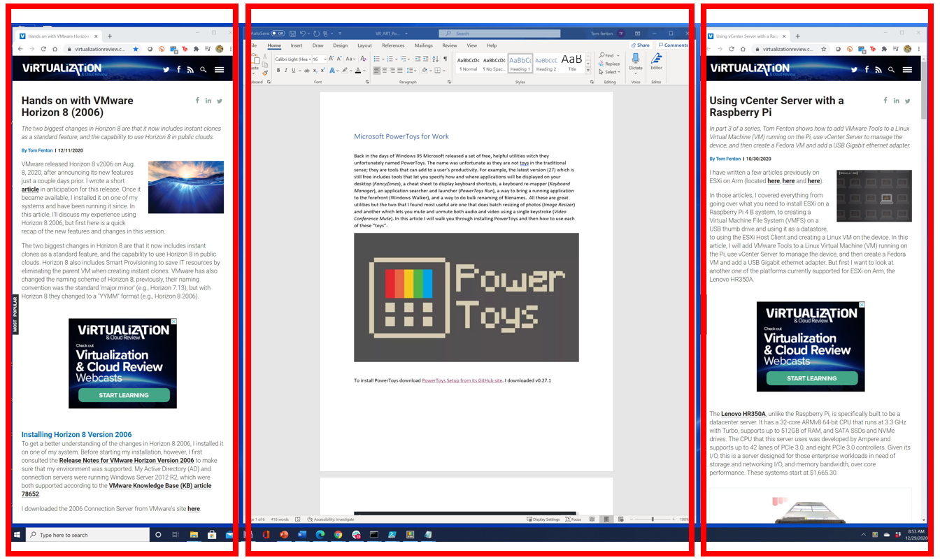Click the Undo icon in Word
The image size is (940, 560).
pos(303,33)
